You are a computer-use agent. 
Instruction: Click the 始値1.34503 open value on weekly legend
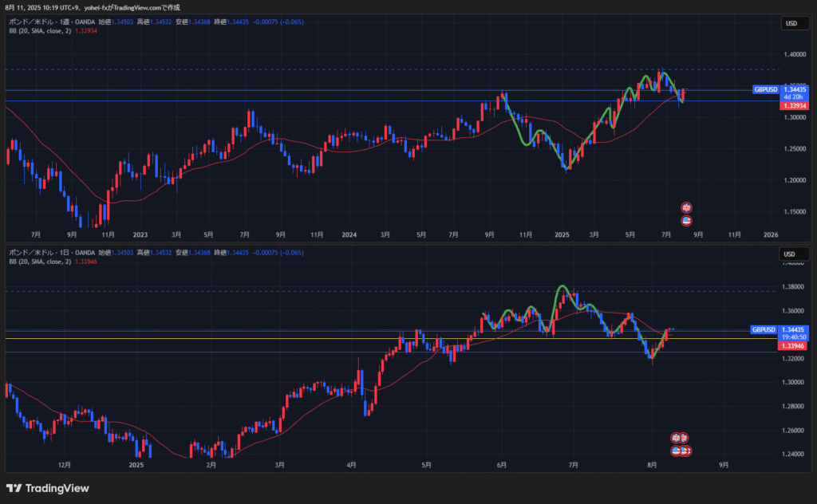coord(116,22)
